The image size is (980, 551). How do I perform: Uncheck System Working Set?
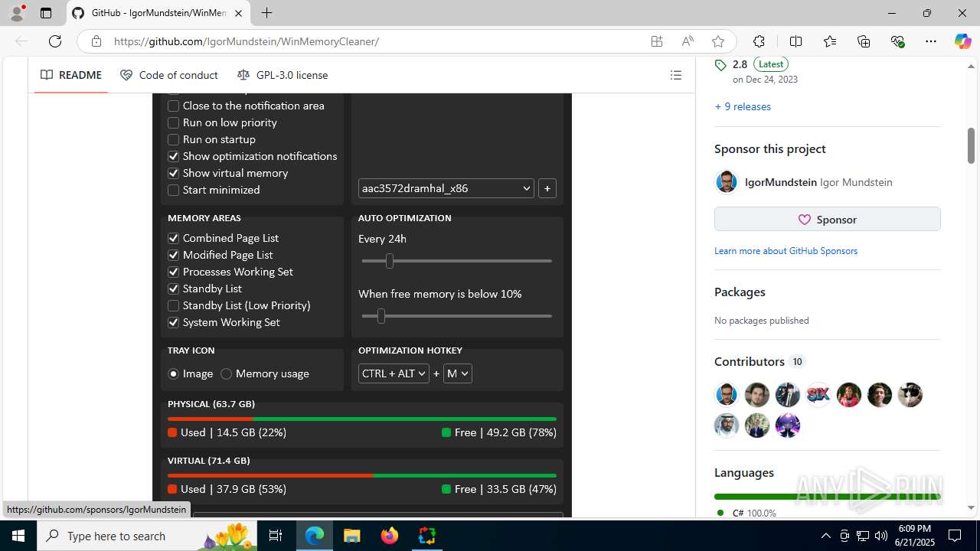click(174, 322)
